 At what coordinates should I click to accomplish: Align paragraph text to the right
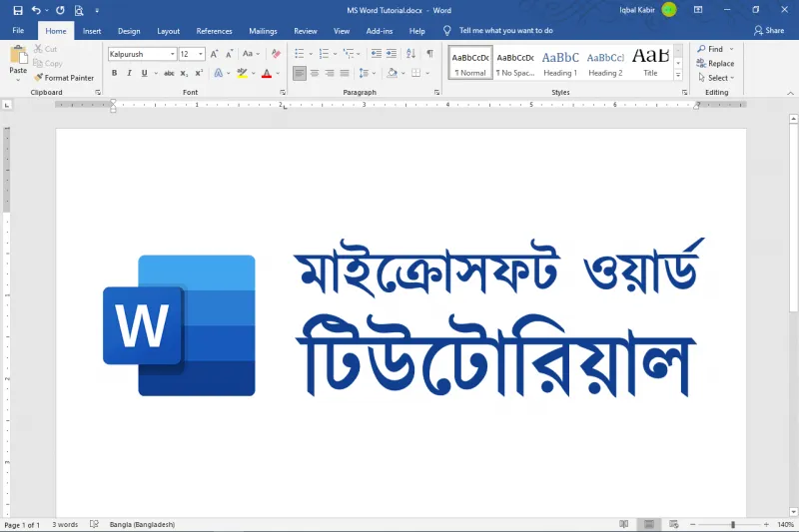330,73
